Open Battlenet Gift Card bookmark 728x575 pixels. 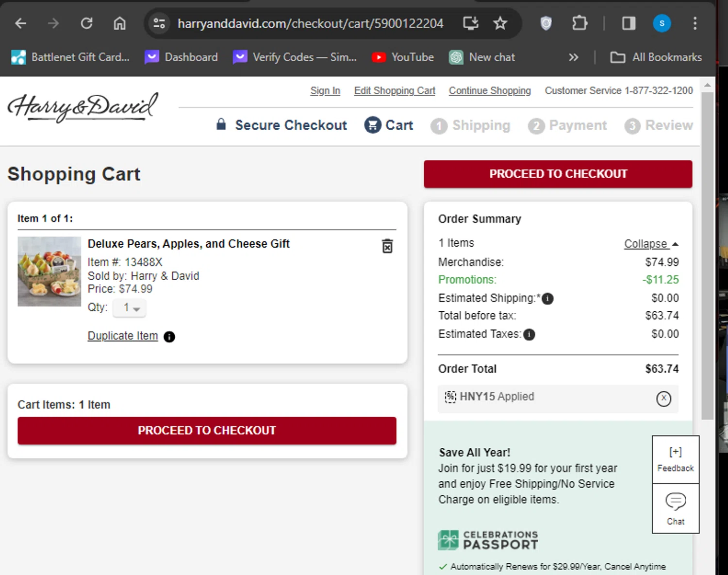pyautogui.click(x=70, y=57)
